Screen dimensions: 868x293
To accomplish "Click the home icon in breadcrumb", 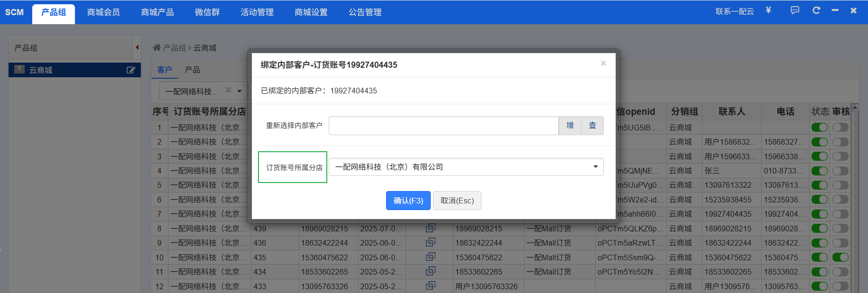I will coord(157,48).
